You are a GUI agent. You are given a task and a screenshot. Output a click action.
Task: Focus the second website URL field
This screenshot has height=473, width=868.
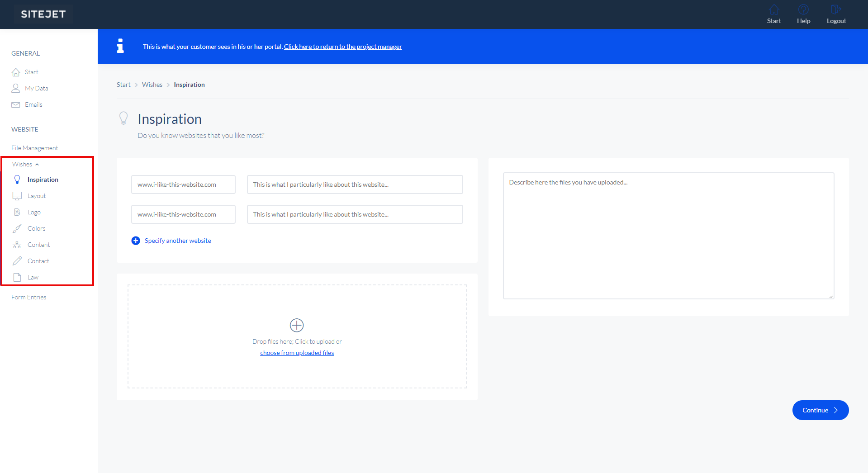[x=183, y=214]
